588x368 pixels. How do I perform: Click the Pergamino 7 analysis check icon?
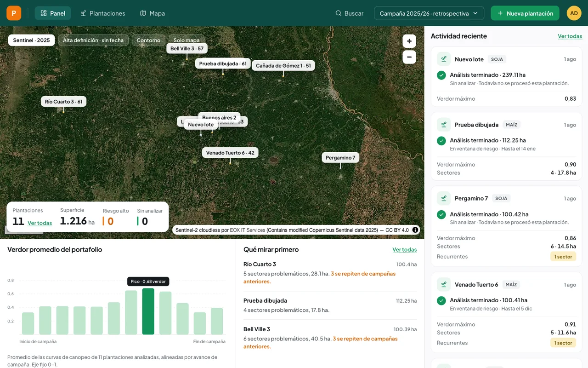tap(441, 214)
